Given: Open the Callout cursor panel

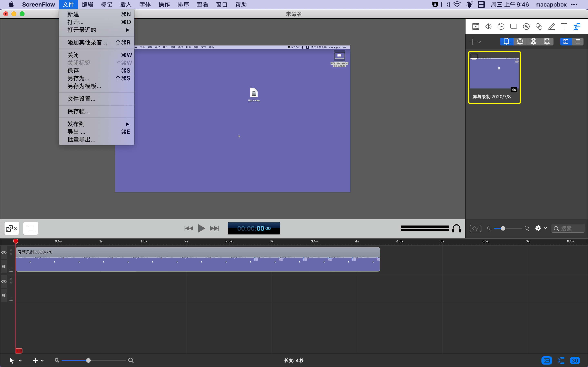Looking at the screenshot, I should click(526, 26).
